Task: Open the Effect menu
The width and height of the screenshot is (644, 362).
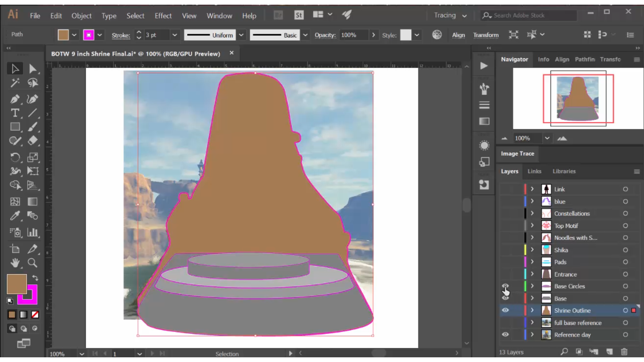Action: click(163, 16)
